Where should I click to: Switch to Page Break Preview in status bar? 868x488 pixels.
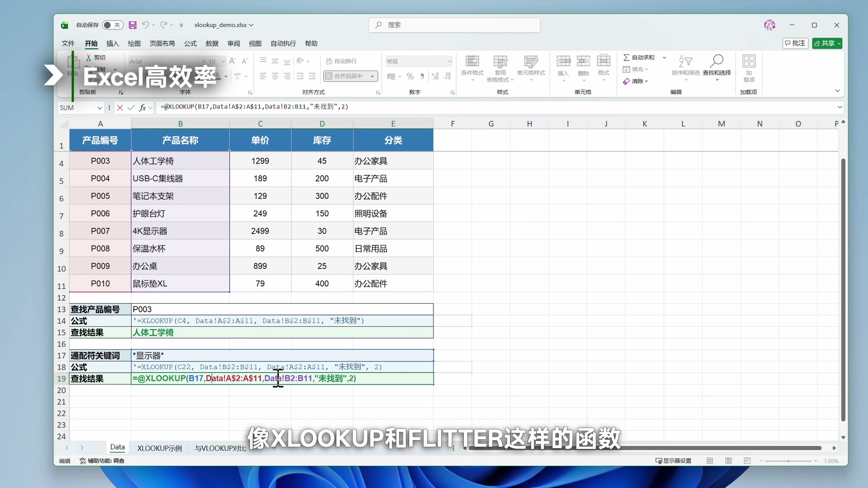(x=747, y=460)
